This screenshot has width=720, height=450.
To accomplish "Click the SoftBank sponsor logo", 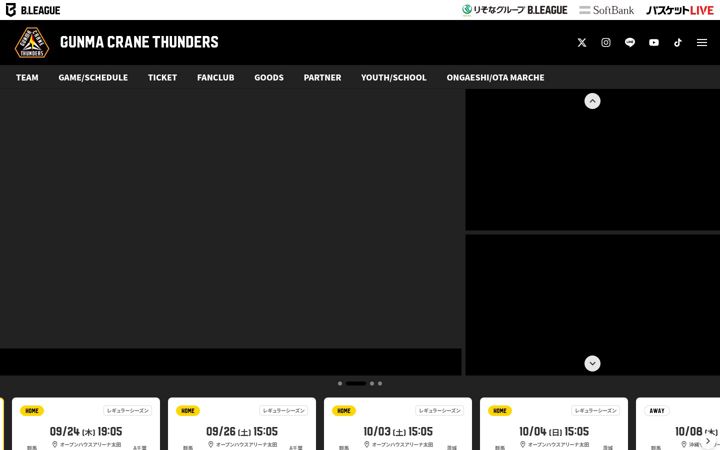I will (x=607, y=10).
